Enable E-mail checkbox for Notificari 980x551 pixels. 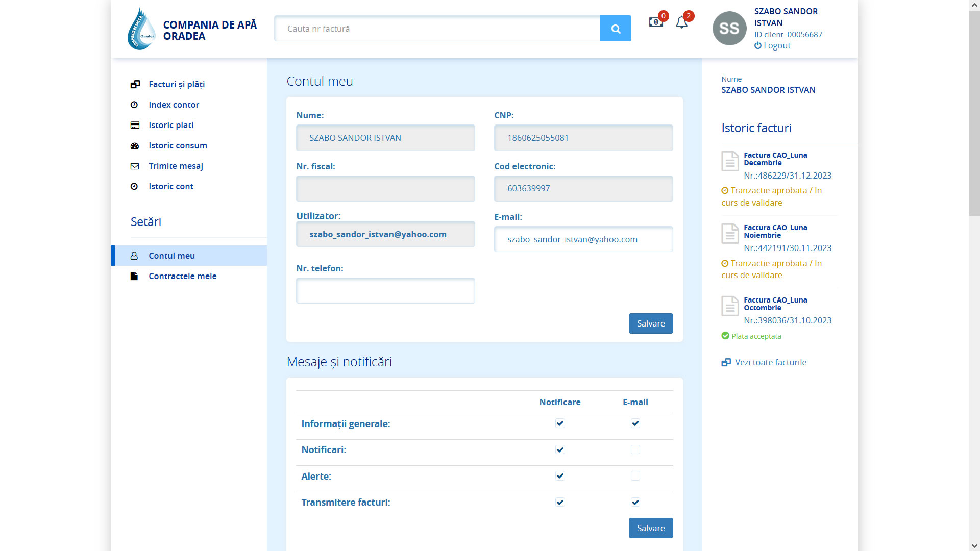point(635,449)
